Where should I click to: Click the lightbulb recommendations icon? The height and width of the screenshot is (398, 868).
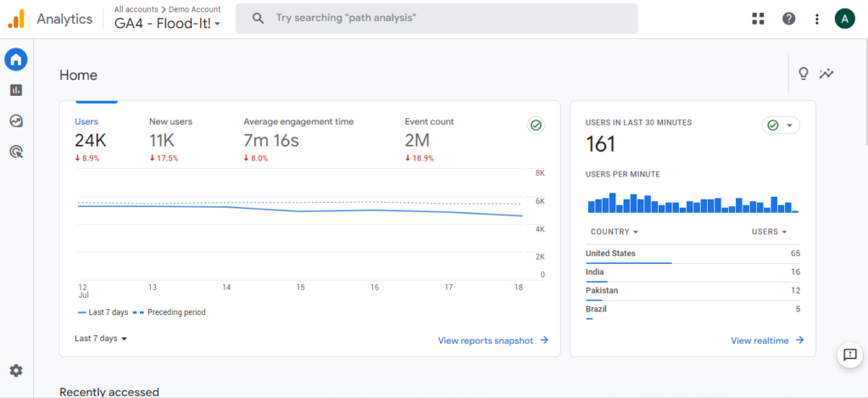pyautogui.click(x=804, y=74)
